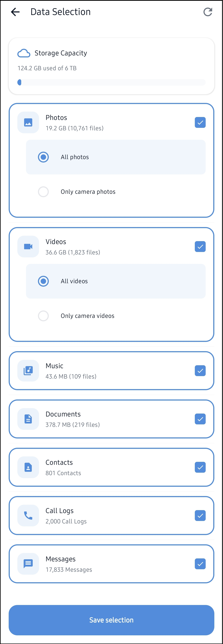The image size is (223, 644).
Task: Tap the Call Logs phone icon
Action: point(28,515)
